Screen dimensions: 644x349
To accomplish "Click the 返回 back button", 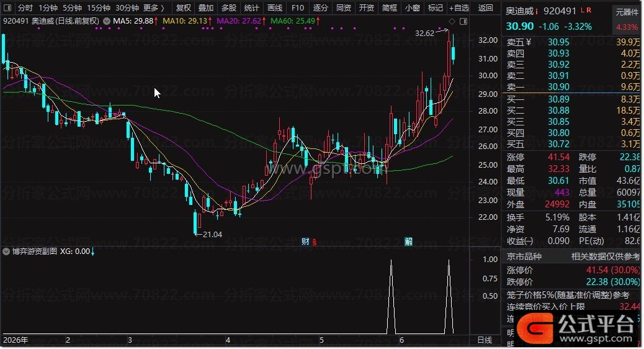I will click(485, 8).
